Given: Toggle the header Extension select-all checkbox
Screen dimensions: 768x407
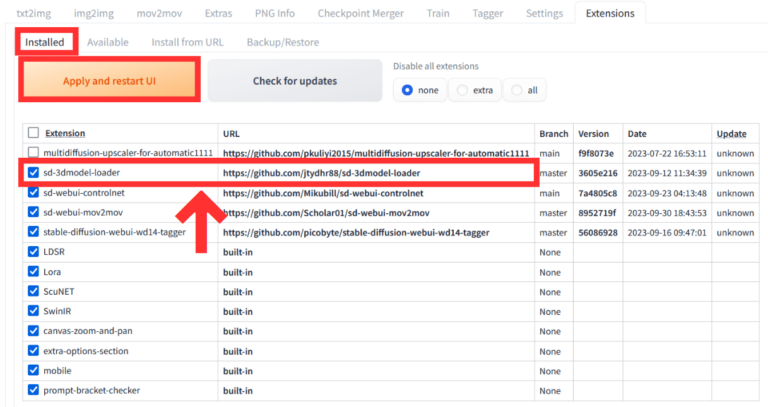Looking at the screenshot, I should click(x=34, y=133).
